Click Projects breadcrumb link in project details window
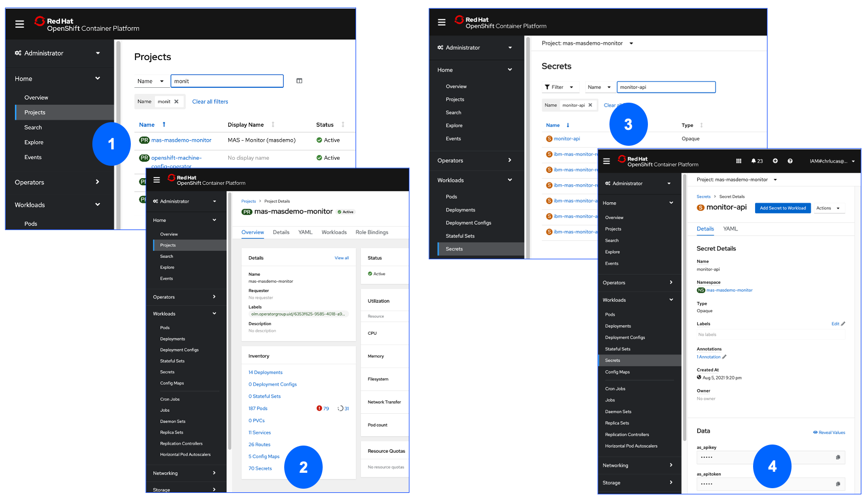 (248, 201)
